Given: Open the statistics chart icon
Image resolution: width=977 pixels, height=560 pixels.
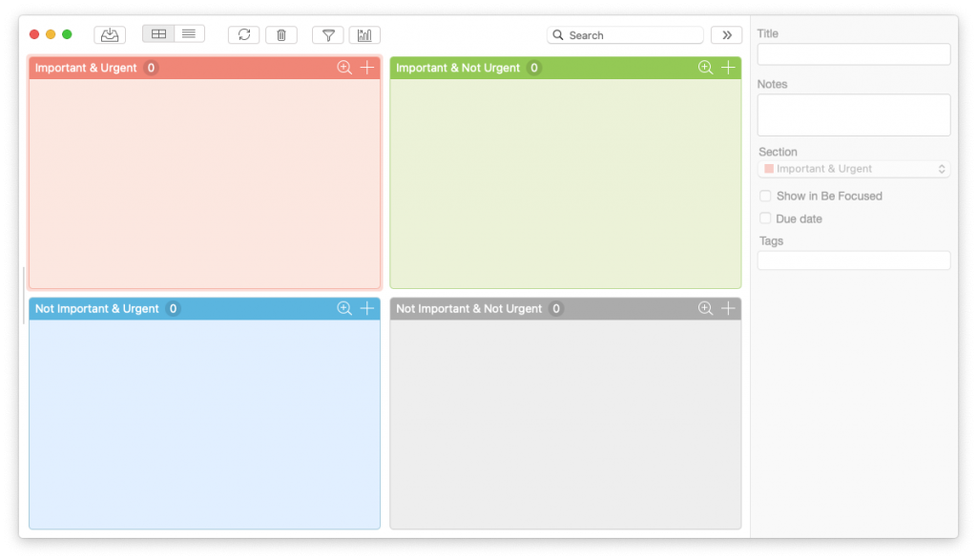Looking at the screenshot, I should (x=364, y=35).
